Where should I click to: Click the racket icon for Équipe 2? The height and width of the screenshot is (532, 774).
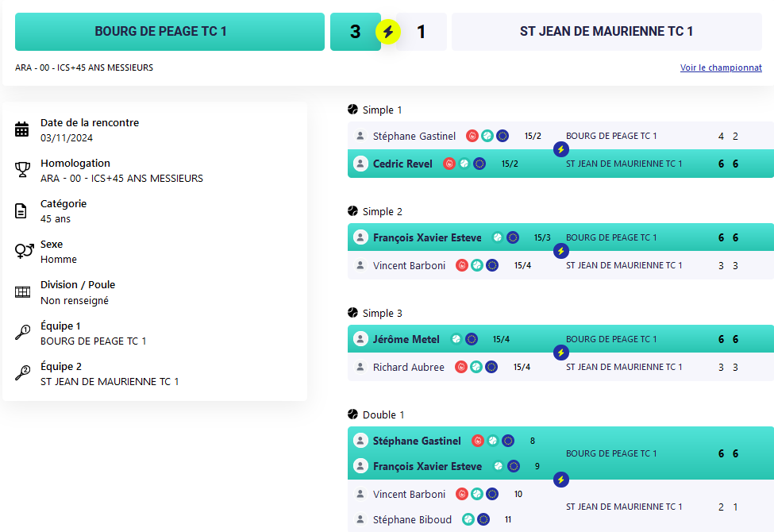(x=22, y=373)
